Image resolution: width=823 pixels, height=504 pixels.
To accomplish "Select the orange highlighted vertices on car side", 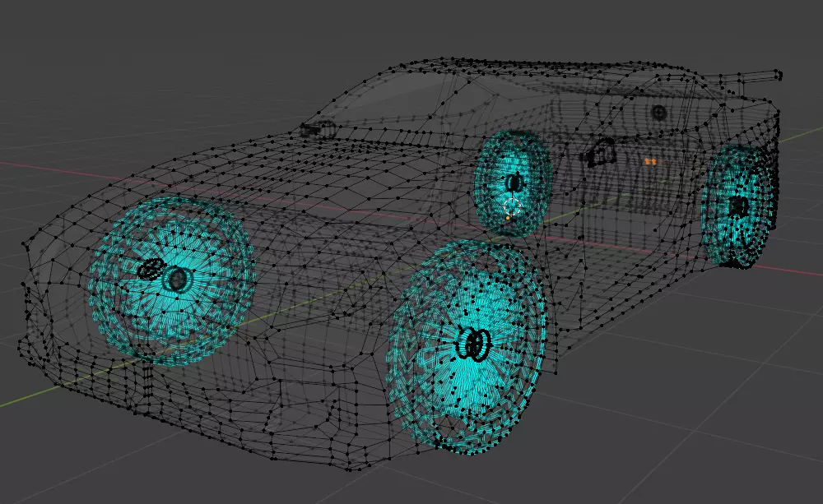I will coord(651,162).
